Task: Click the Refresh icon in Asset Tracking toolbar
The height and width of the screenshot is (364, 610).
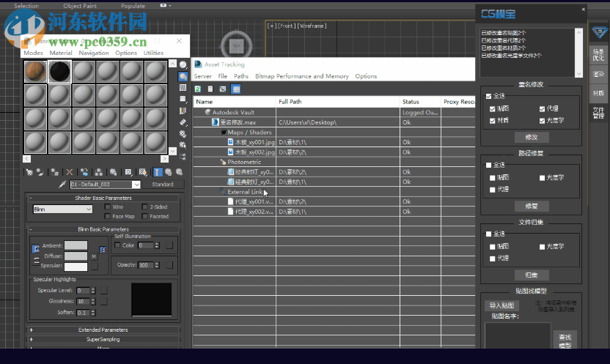Action: pyautogui.click(x=198, y=89)
